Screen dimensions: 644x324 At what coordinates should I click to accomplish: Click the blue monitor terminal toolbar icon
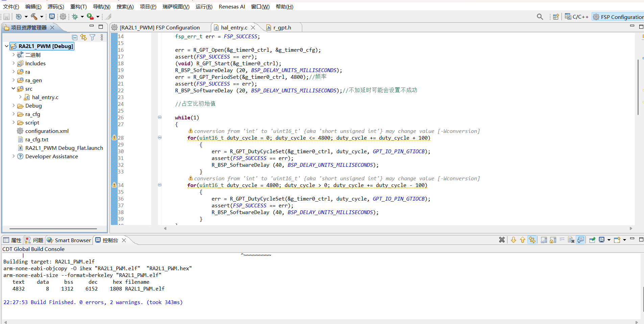(52, 16)
